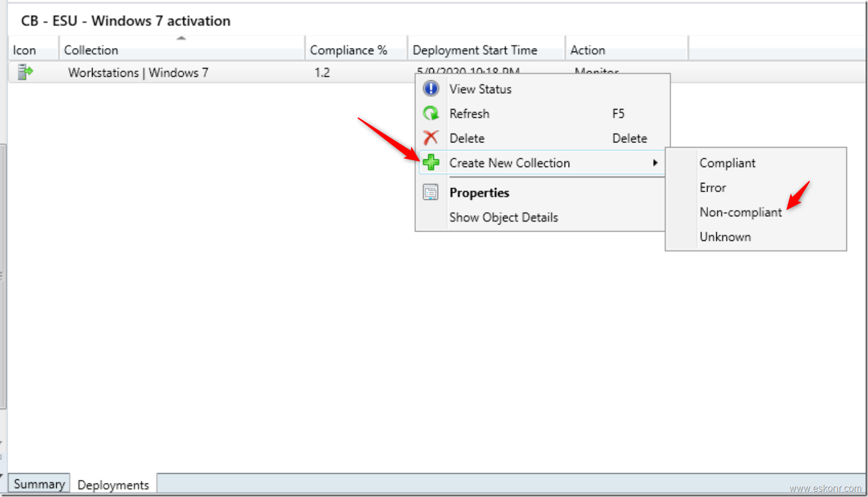Select Unknown collection option
Screen dimensions: 868x497
coord(725,237)
